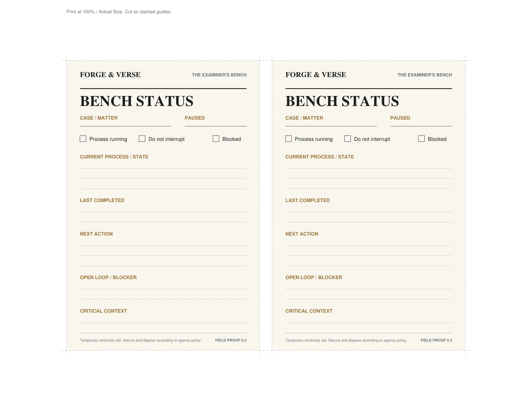Select right card FORGE & VERSE title

click(x=316, y=75)
